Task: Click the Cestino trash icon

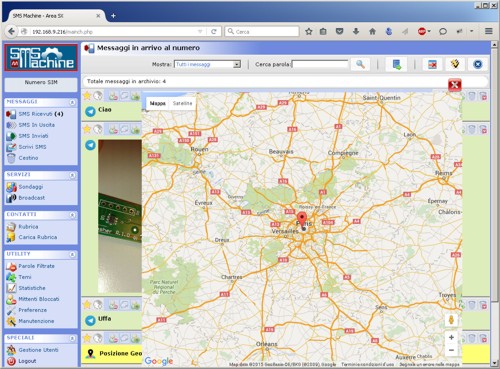Action: tap(11, 158)
